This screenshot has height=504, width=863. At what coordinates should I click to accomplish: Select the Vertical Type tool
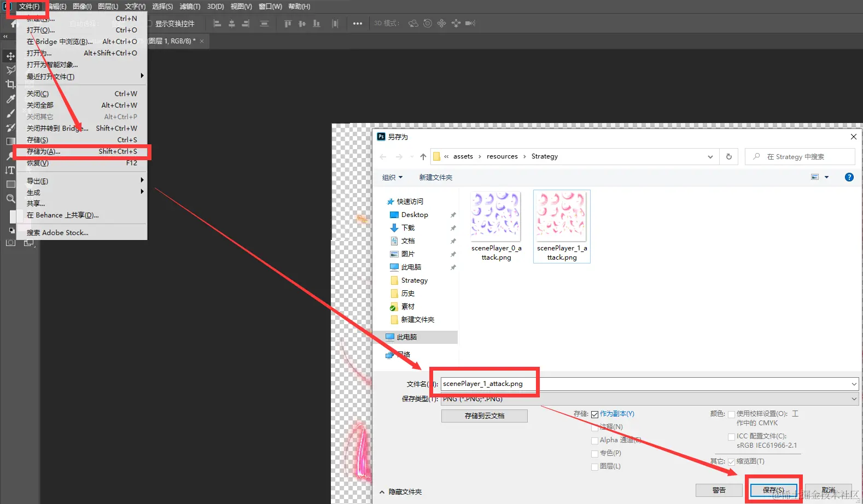10,171
